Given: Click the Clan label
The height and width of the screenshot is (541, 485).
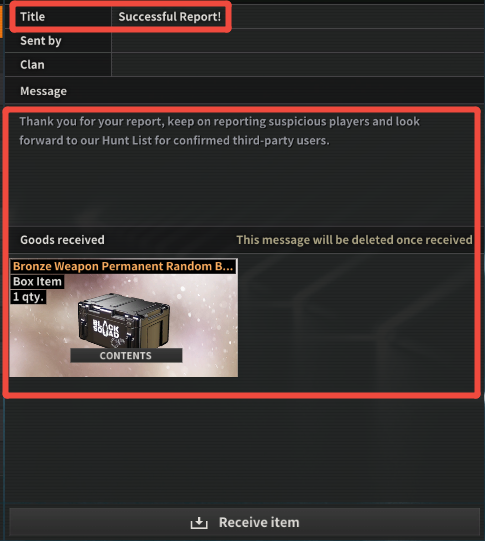Looking at the screenshot, I should (x=32, y=65).
